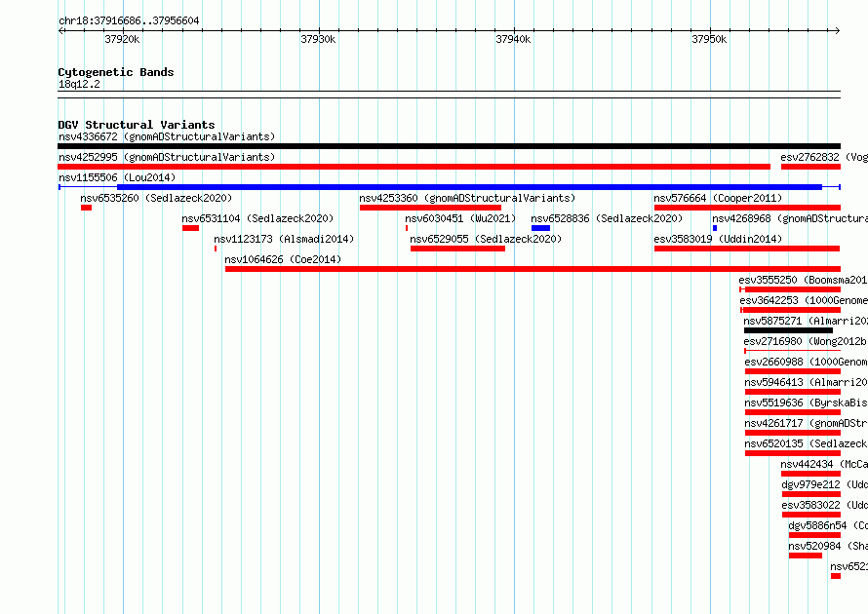Click the nsv442434 red variant bar

811,474
